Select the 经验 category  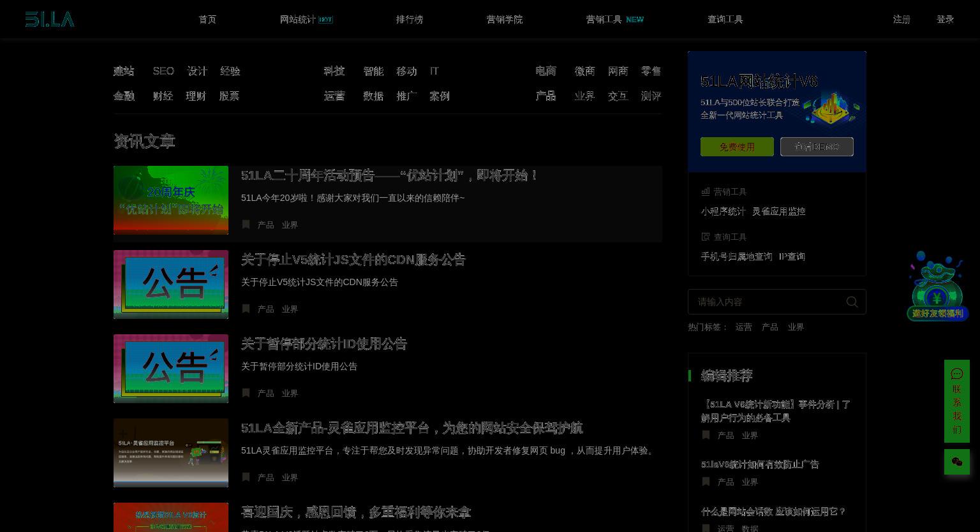[x=230, y=71]
